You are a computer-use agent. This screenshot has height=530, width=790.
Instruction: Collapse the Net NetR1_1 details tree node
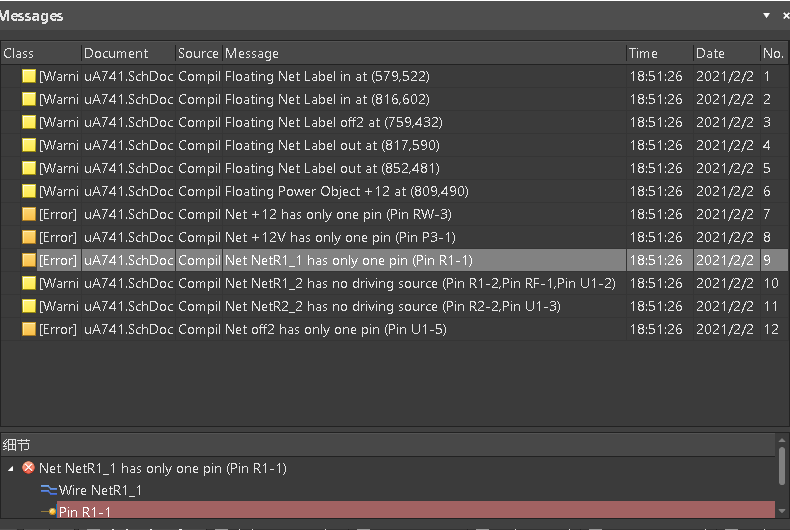pos(11,468)
